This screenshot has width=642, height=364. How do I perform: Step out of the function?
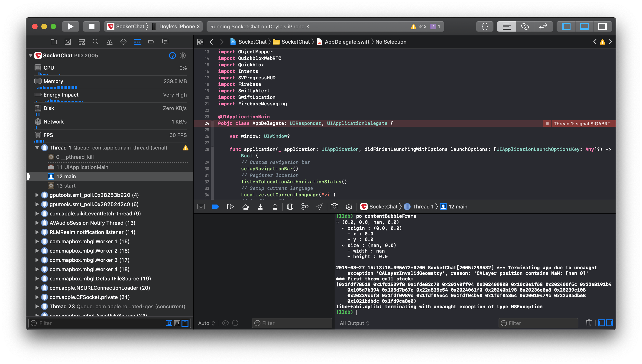point(275,207)
